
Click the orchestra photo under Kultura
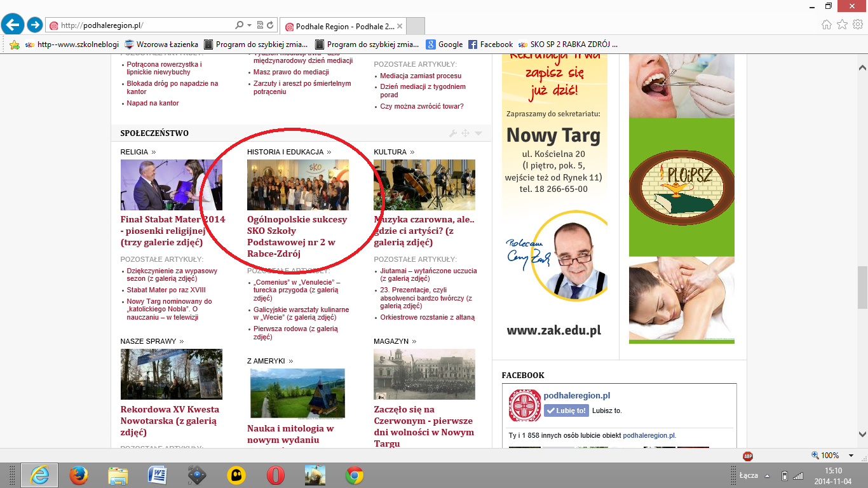coord(424,185)
